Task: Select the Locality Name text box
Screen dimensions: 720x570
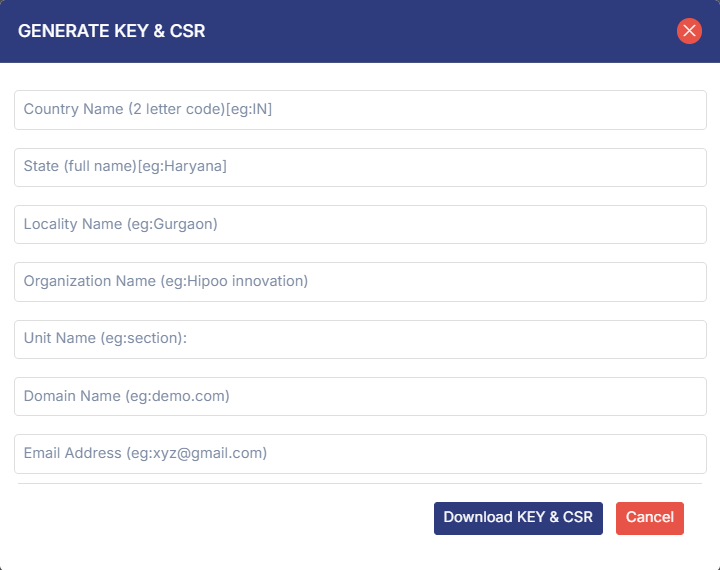Action: coord(360,225)
